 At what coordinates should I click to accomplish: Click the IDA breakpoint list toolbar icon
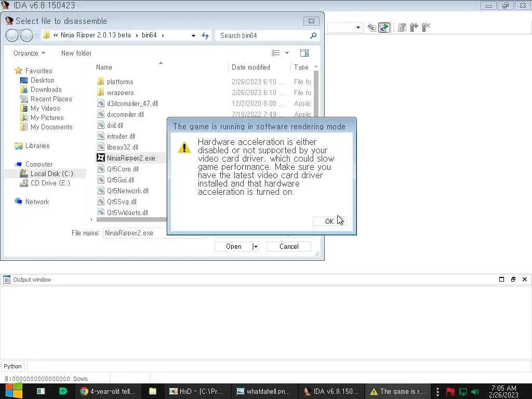(x=402, y=28)
